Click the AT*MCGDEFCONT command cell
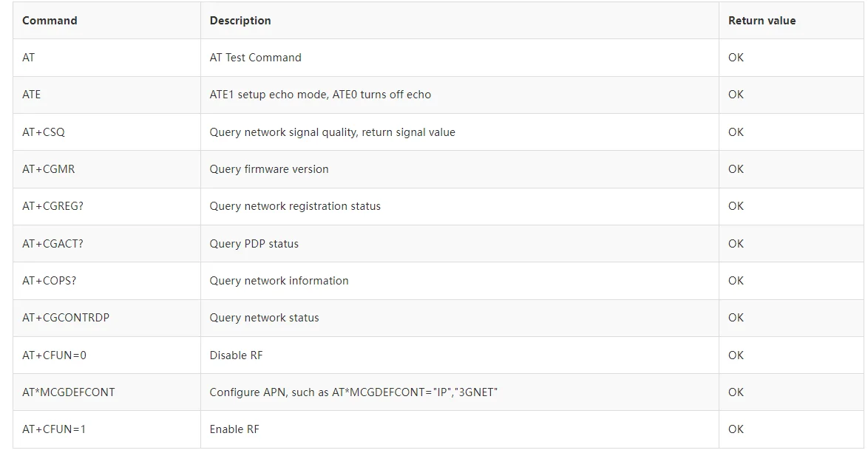Viewport: 868px width, 453px height. point(69,392)
